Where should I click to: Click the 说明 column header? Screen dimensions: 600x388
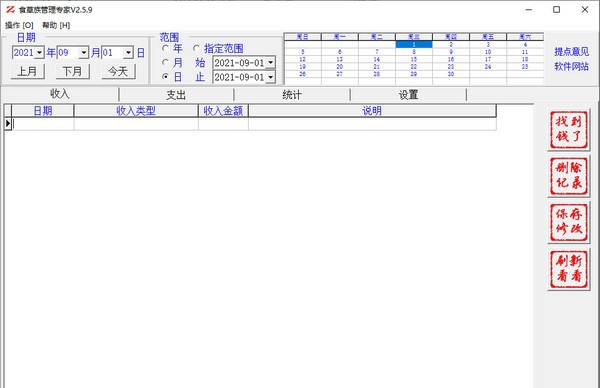click(372, 111)
